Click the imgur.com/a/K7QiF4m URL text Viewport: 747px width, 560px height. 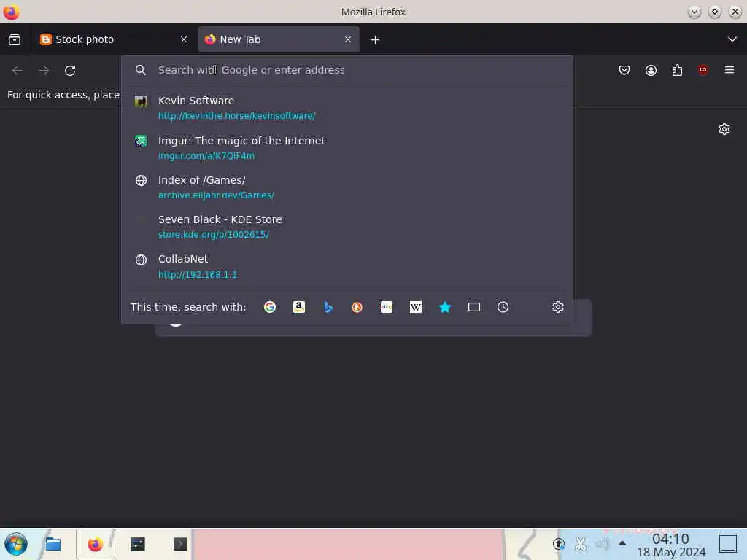[206, 156]
